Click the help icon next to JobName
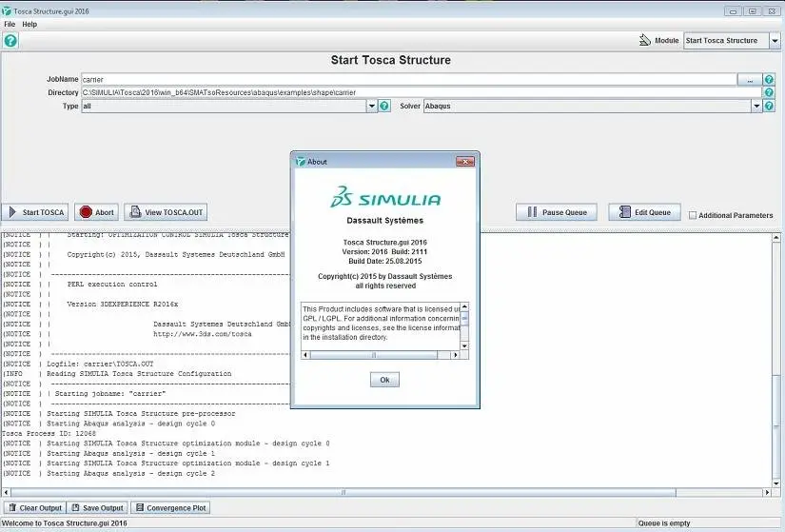 click(x=769, y=79)
